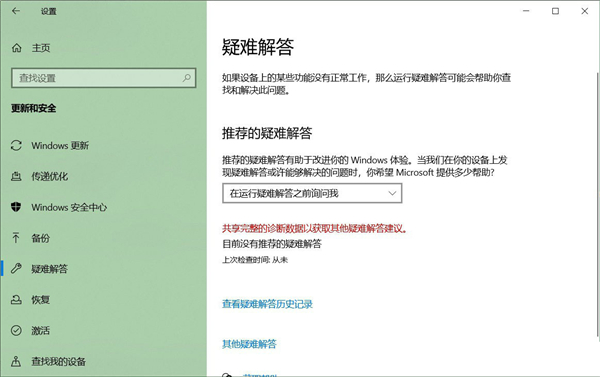Viewport: 600px width, 377px height.
Task: Click the 上次检查时间: 从未 text
Action: click(x=255, y=260)
